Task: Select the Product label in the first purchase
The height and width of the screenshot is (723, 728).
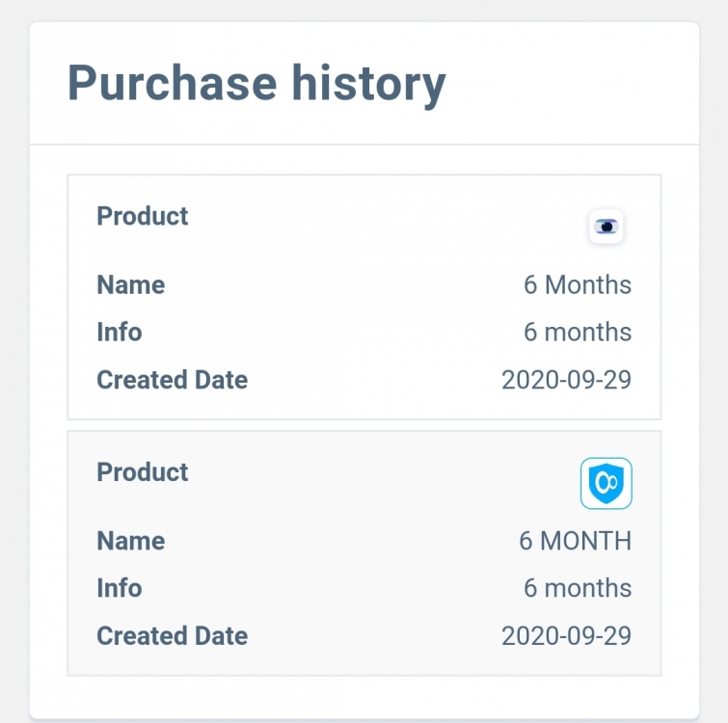Action: click(143, 216)
